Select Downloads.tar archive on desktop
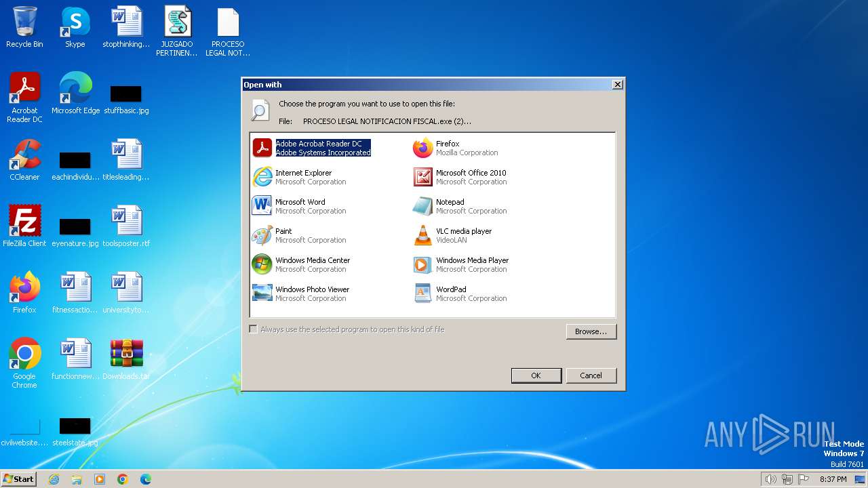 point(126,359)
